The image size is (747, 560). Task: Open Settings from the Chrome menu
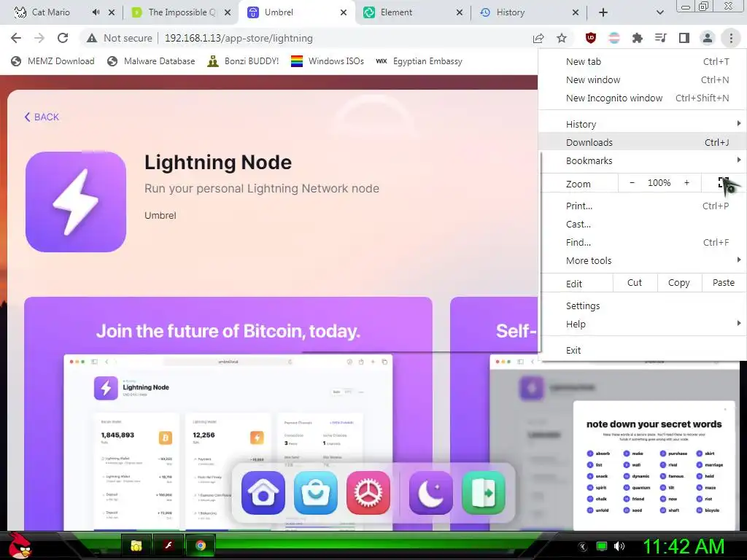pyautogui.click(x=642, y=306)
